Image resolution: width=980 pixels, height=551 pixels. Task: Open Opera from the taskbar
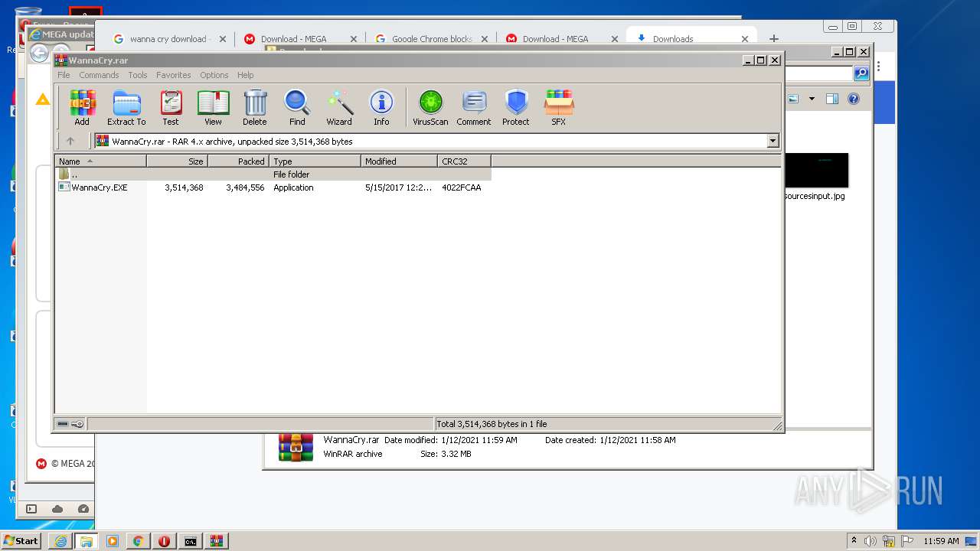pos(164,541)
